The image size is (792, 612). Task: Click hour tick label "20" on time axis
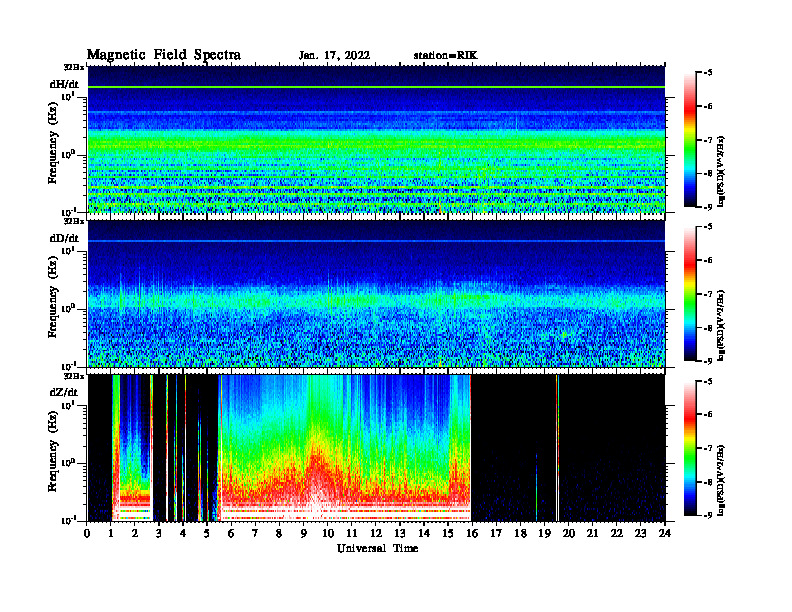569,533
